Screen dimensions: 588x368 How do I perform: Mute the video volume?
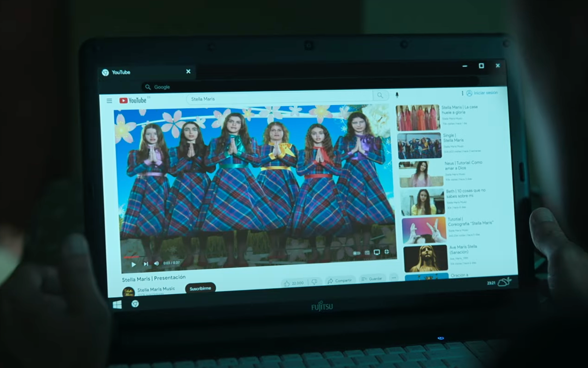pyautogui.click(x=156, y=263)
